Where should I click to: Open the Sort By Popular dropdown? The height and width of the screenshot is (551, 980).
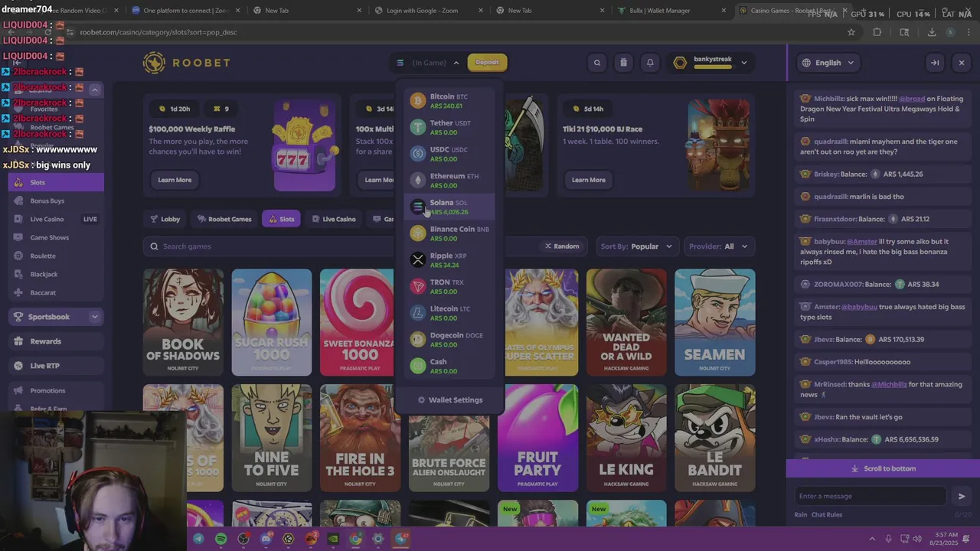pyautogui.click(x=636, y=246)
